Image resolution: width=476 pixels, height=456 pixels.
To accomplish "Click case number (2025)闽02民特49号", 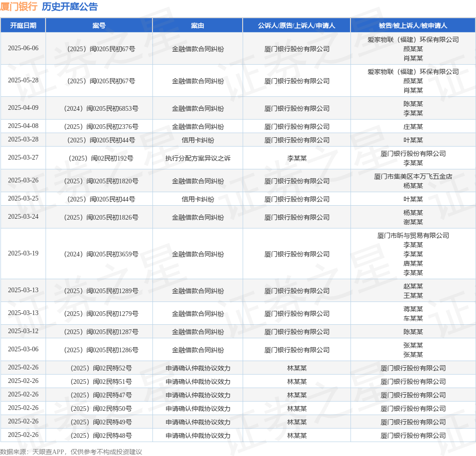I will (x=101, y=422).
